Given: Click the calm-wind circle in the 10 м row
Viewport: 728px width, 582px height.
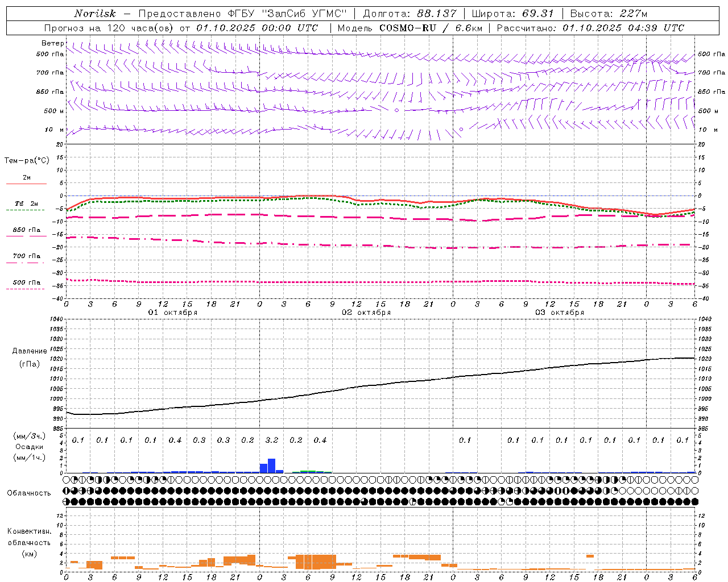Looking at the screenshot, I should click(x=461, y=130).
